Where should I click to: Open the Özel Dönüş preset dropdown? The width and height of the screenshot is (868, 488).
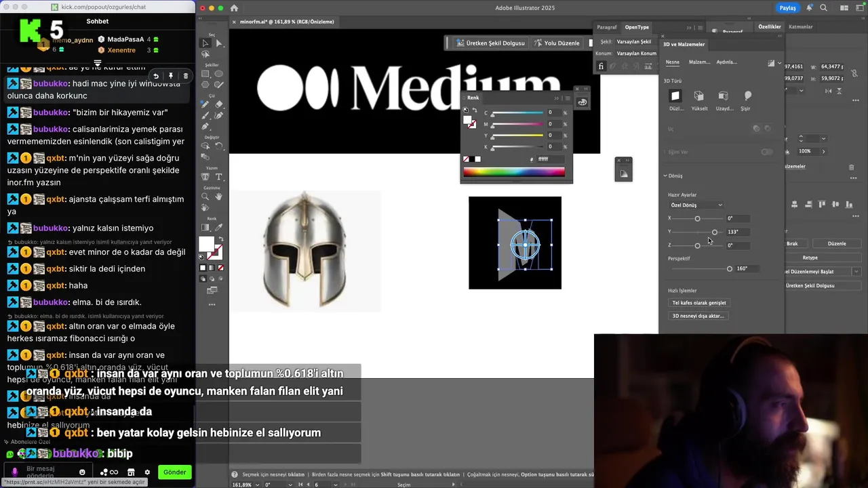(x=696, y=205)
